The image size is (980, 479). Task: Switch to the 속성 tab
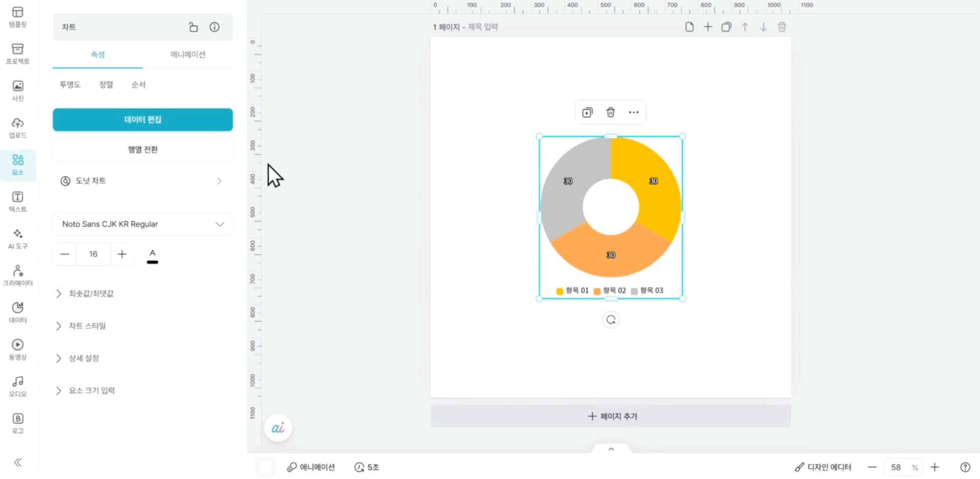coord(98,55)
